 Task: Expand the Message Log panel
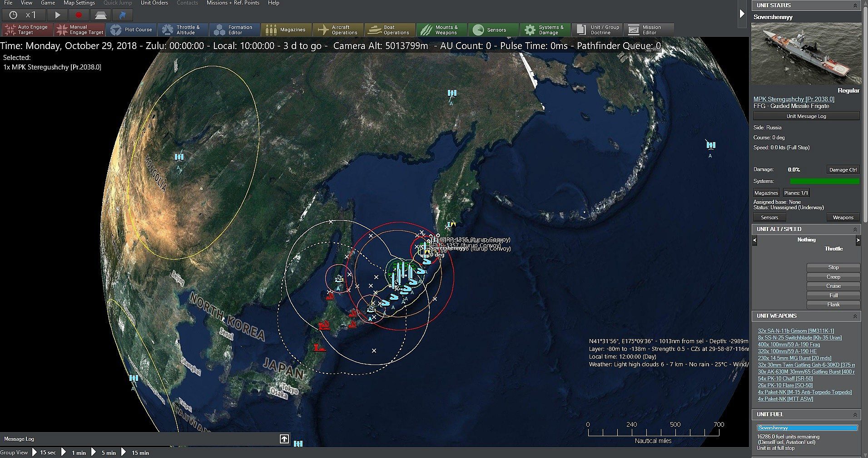(284, 439)
